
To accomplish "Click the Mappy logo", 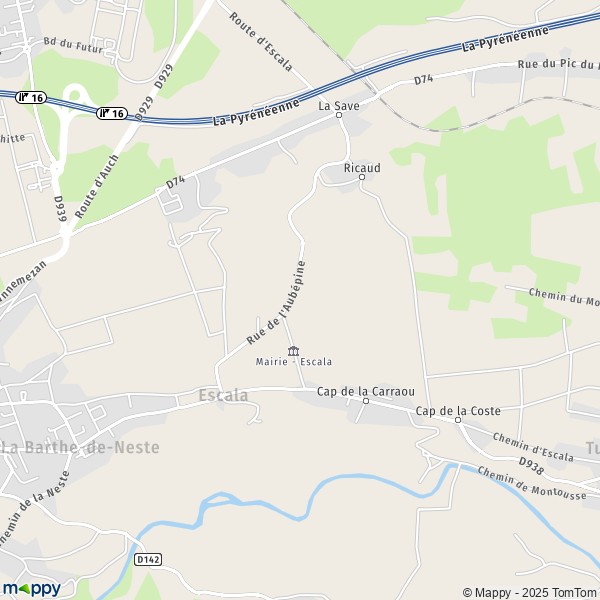I will tap(32, 589).
